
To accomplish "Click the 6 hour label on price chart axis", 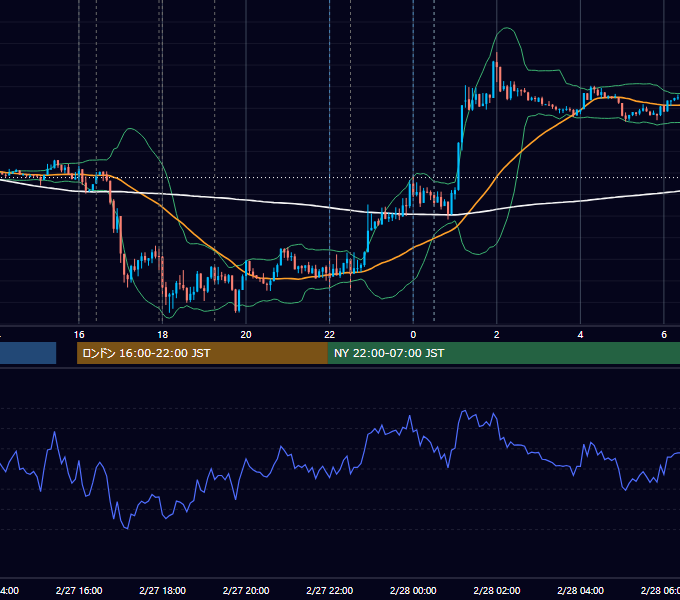I will click(x=664, y=335).
